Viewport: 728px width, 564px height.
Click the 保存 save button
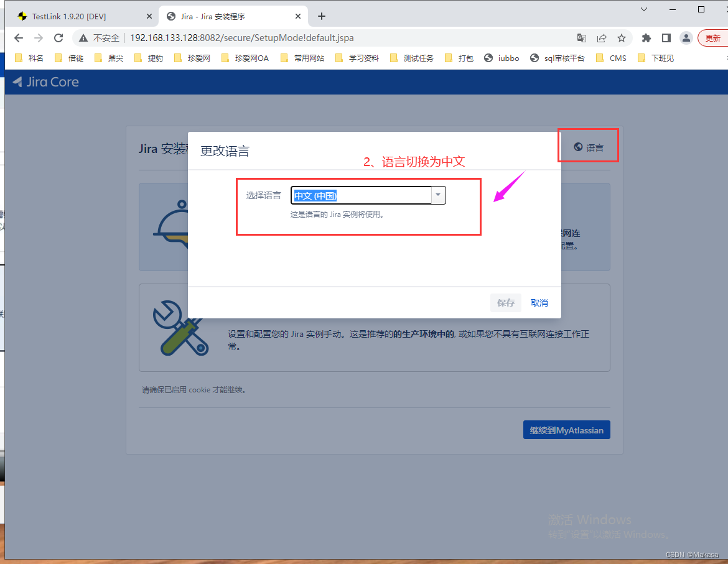pyautogui.click(x=506, y=303)
